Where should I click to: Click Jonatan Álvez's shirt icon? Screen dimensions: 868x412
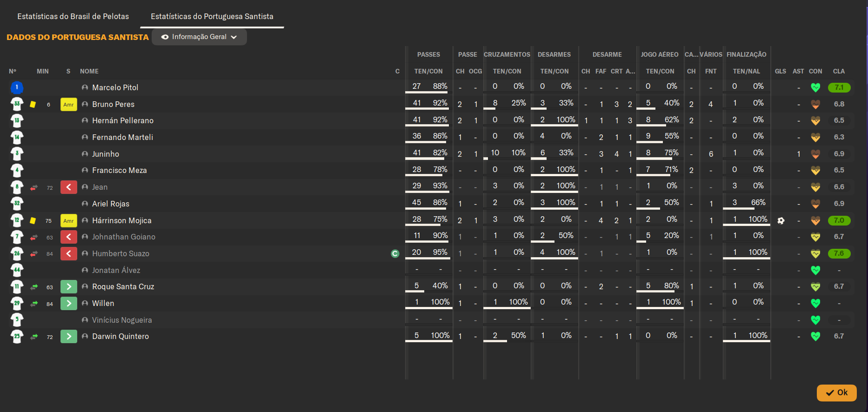click(17, 270)
